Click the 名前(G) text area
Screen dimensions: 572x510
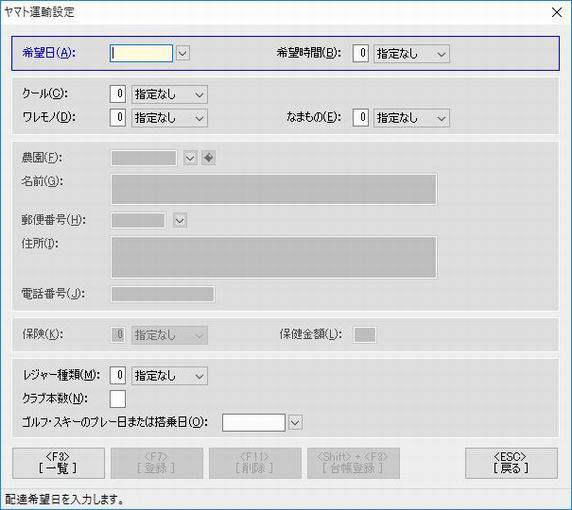[274, 189]
